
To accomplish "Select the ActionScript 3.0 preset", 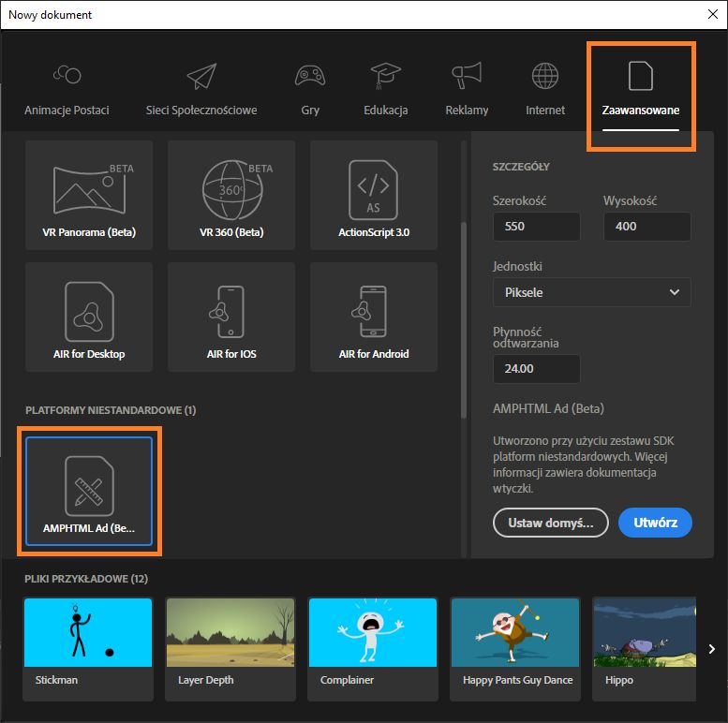I will [374, 196].
